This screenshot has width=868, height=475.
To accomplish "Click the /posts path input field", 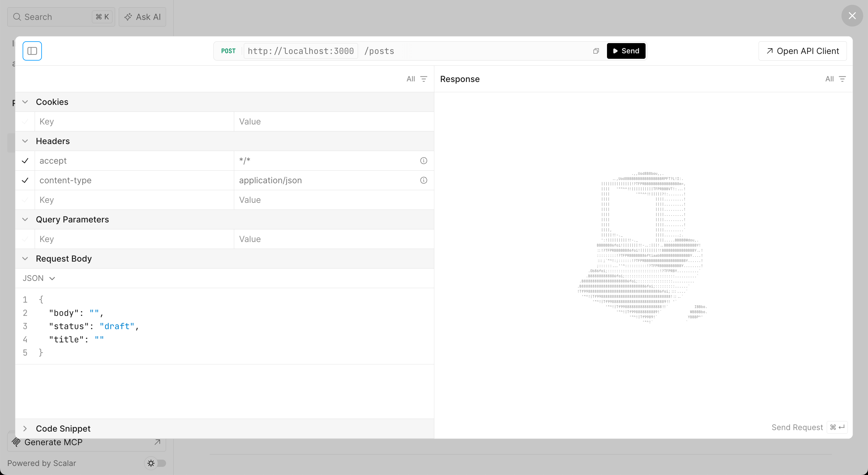I will point(380,51).
